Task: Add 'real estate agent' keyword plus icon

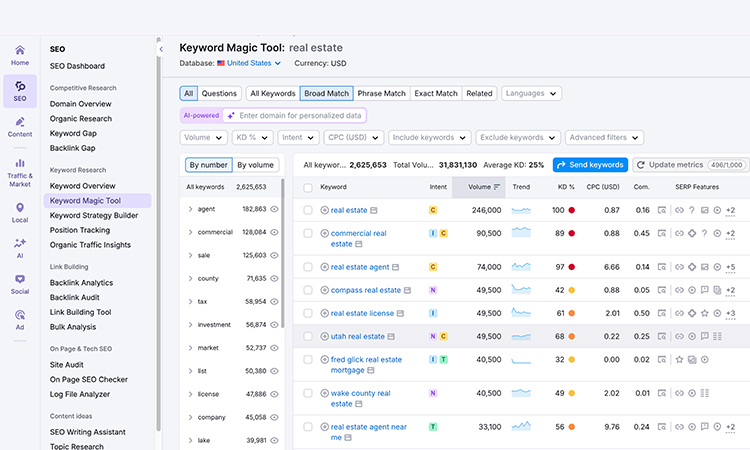Action: pos(324,267)
